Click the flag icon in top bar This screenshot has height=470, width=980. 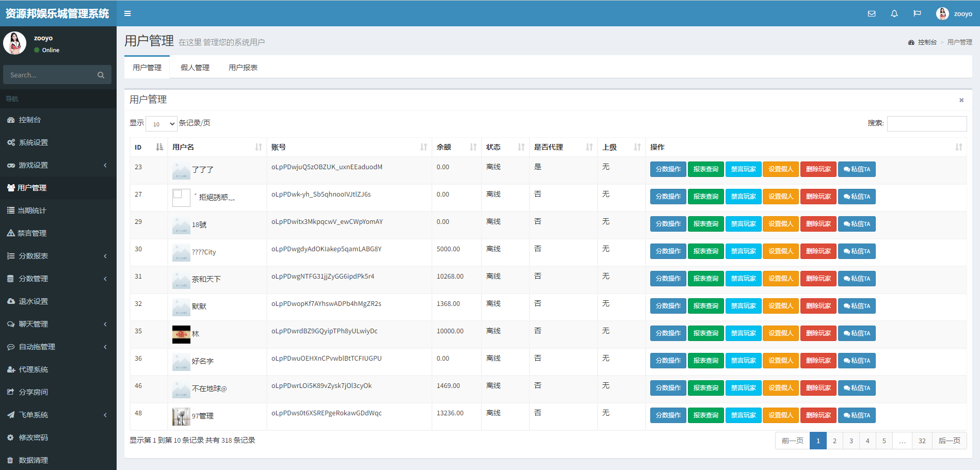[917, 14]
